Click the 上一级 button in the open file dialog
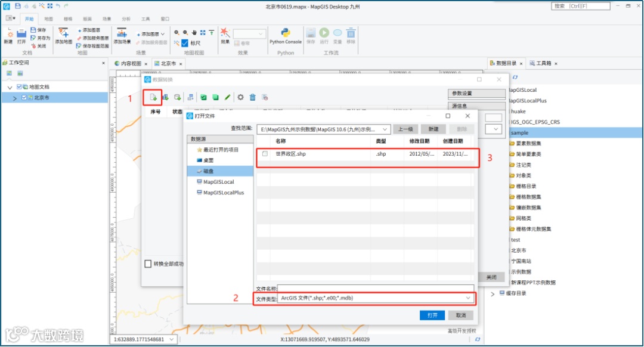Viewport: 644px width, 347px height. click(x=405, y=129)
